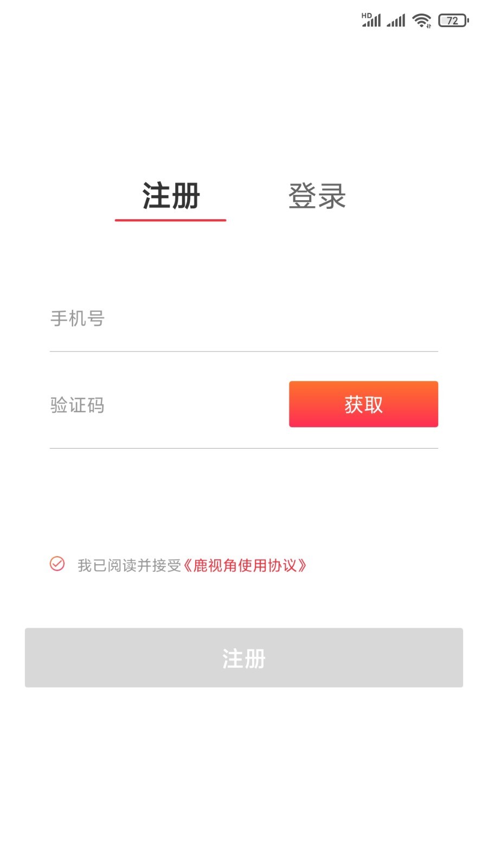Tap the battery indicator showing 72
This screenshot has width=488, height=868.
pyautogui.click(x=453, y=21)
